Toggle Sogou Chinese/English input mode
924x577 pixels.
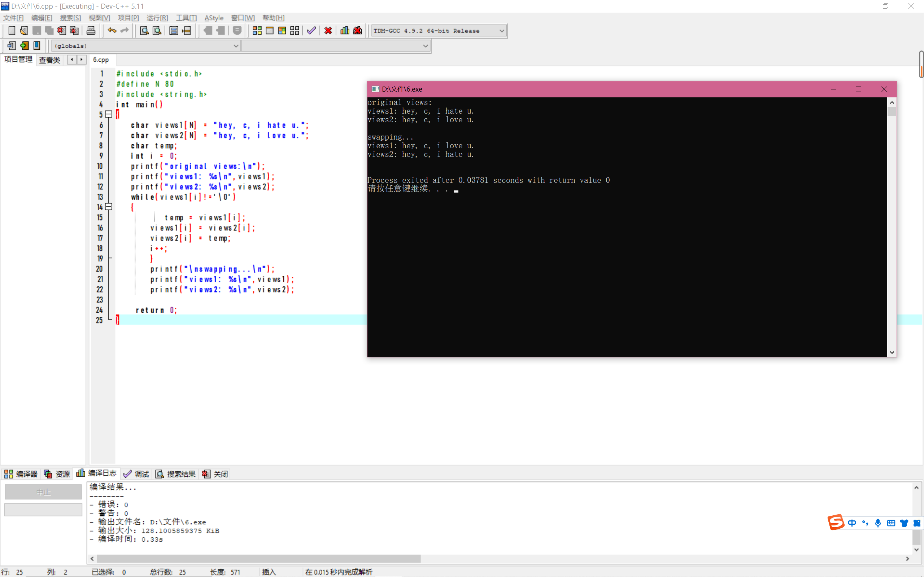point(852,523)
